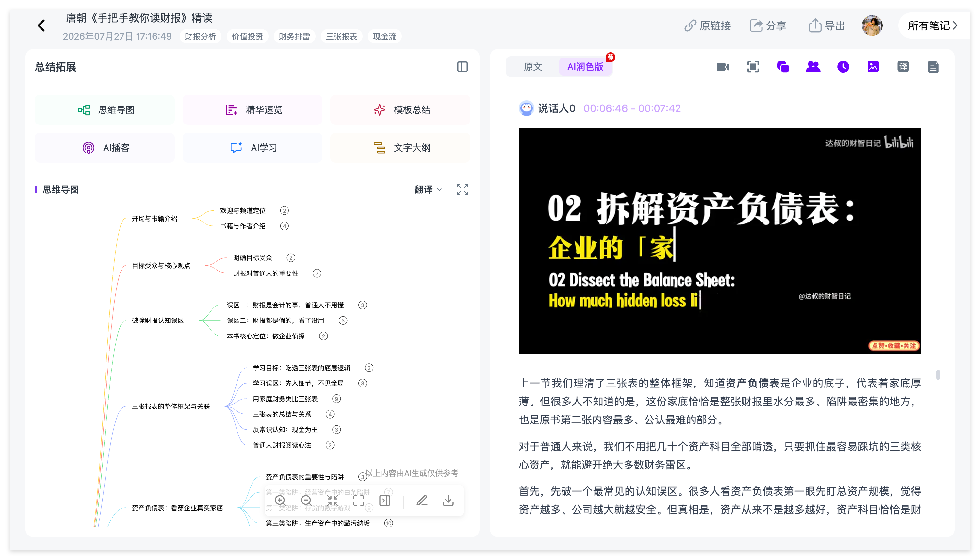Viewport: 980px width, 560px height.
Task: Select the 普通人财报阅读心法 node
Action: click(x=282, y=445)
